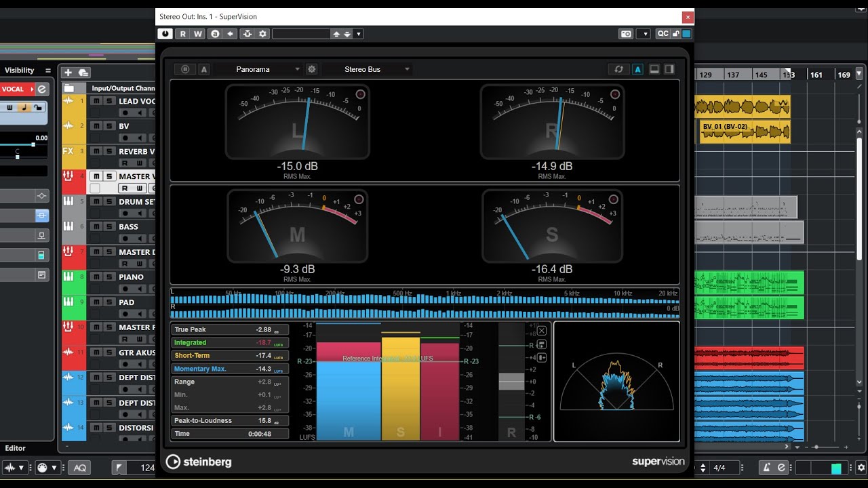
Task: Click the A/B compare settings icon
Action: pos(215,34)
